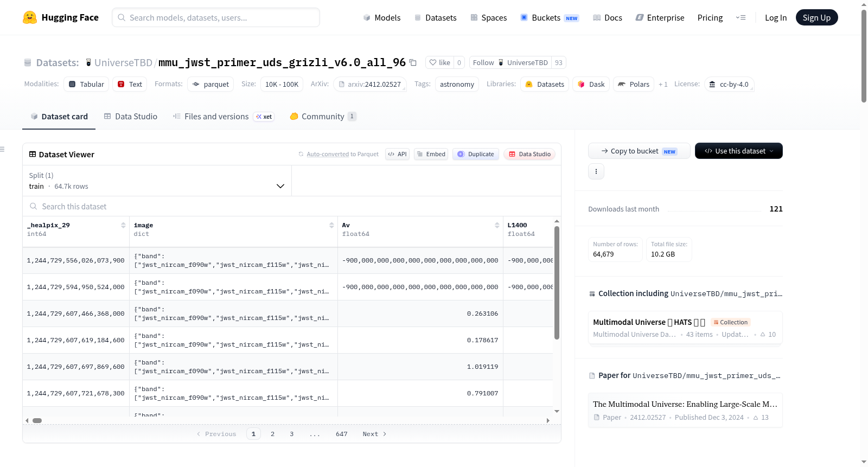Viewport: 868px width, 467px height.
Task: Expand the Split train dropdown
Action: (x=157, y=181)
